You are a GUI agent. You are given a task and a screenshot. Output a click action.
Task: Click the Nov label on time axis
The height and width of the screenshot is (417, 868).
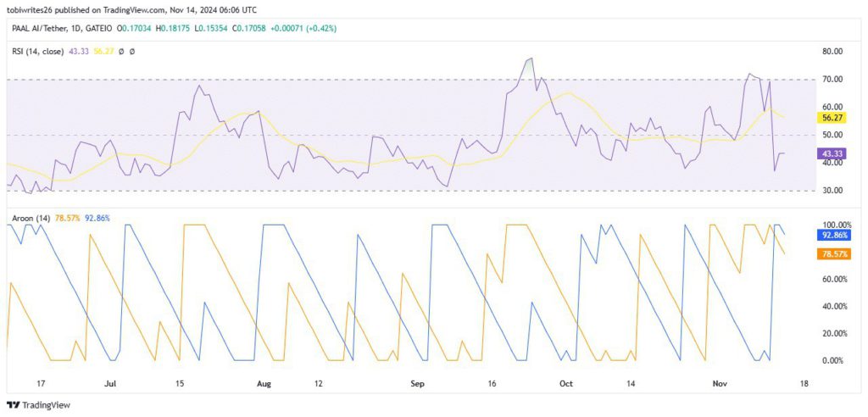719,383
